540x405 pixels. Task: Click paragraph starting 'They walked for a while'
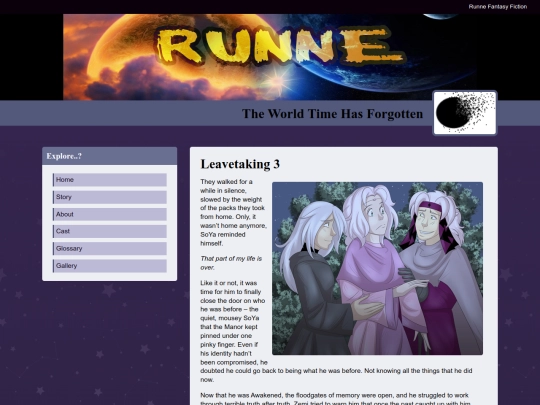coord(233,212)
